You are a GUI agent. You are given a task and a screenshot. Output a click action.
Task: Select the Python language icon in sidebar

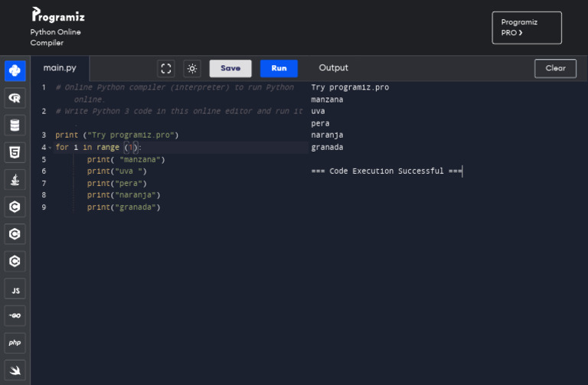point(15,70)
